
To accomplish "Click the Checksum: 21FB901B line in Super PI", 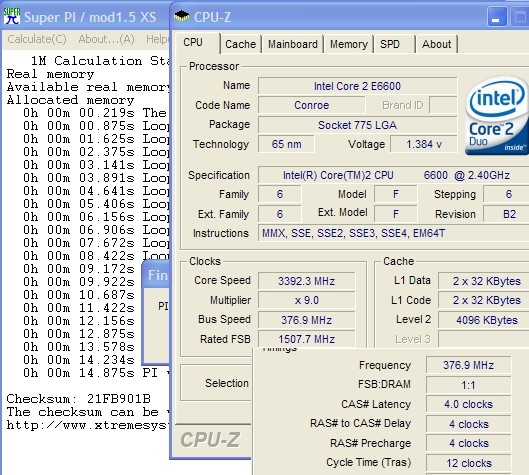I will pos(78,399).
